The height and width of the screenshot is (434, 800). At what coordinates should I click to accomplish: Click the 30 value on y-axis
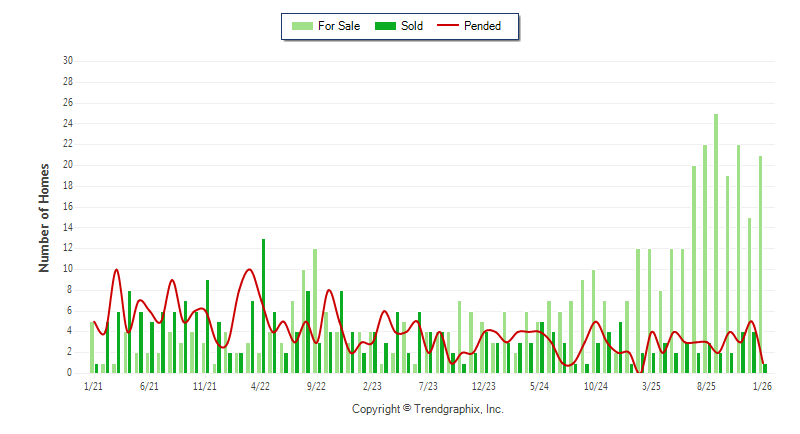click(x=68, y=60)
